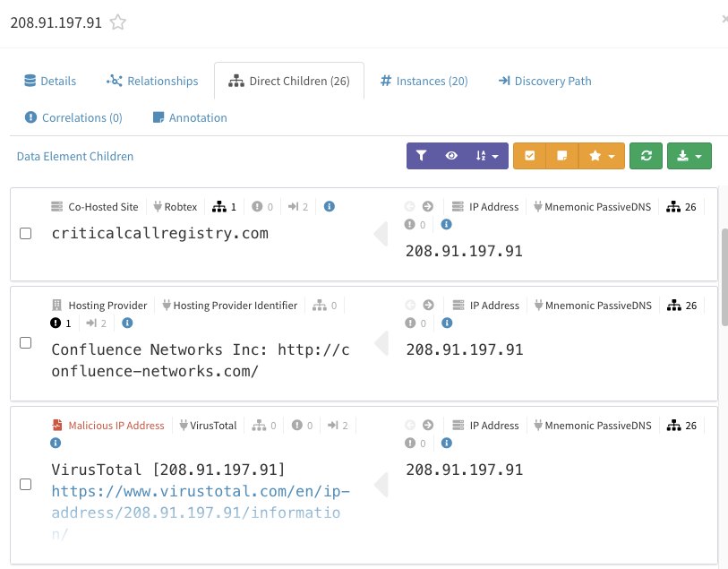
Task: Click the orange annotation note button
Action: [562, 156]
